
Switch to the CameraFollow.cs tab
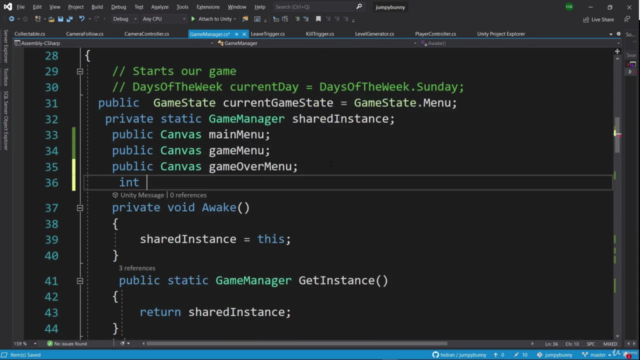84,34
